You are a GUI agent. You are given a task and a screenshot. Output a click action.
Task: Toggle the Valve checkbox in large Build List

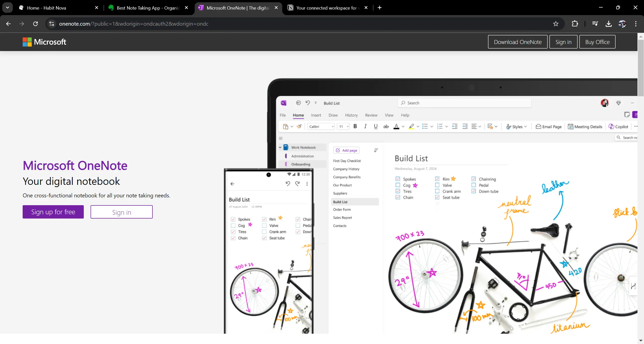tap(437, 185)
